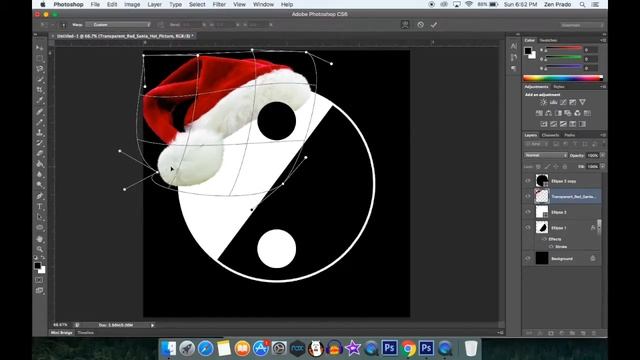Screen dimensions: 640x360
Task: Open the Fill slider arrow
Action: point(602,167)
